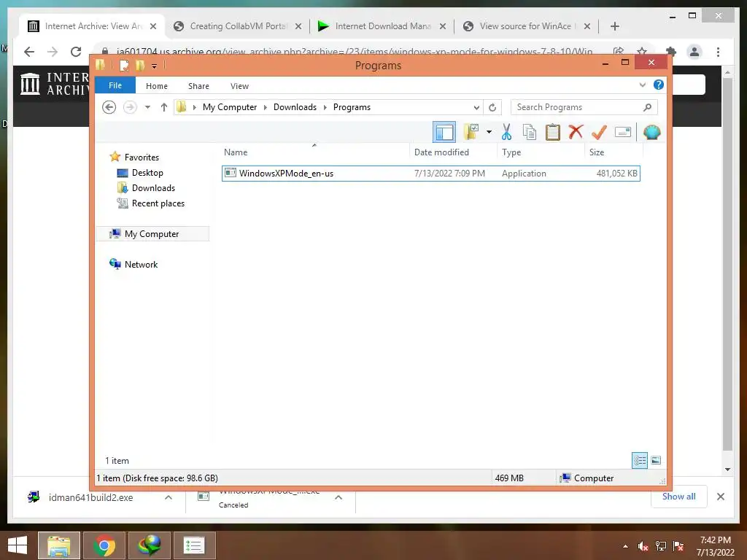Open the Share ribbon tab

click(198, 86)
